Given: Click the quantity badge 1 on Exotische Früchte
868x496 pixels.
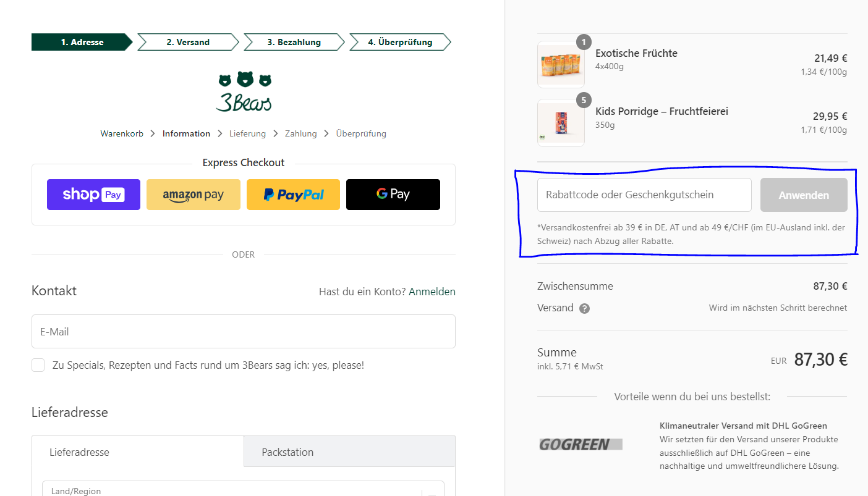Looking at the screenshot, I should pyautogui.click(x=584, y=42).
